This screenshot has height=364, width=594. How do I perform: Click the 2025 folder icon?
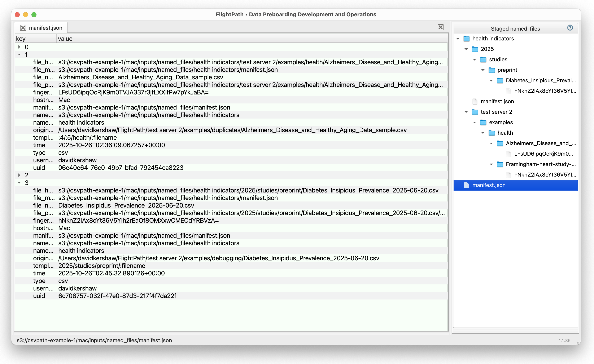click(475, 49)
